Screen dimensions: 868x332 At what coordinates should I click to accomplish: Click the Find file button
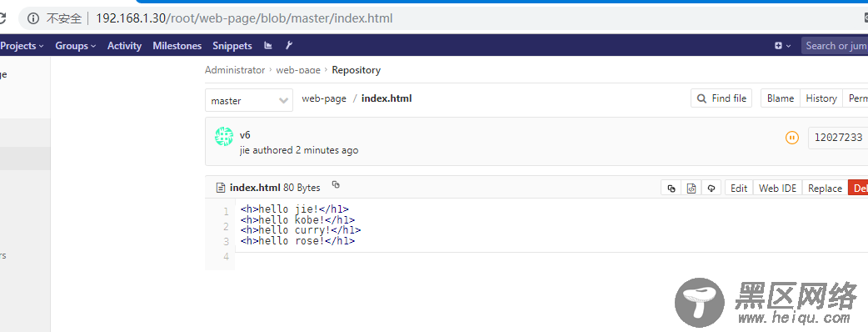(721, 98)
